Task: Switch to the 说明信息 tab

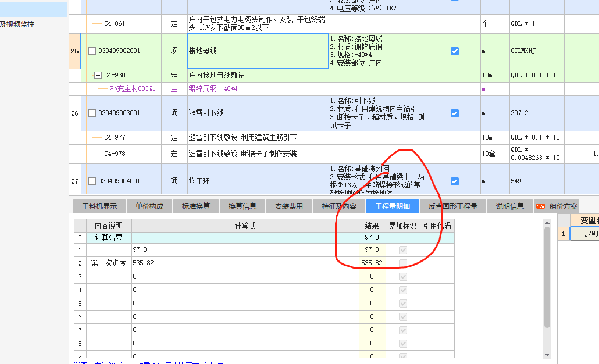Action: pyautogui.click(x=509, y=206)
